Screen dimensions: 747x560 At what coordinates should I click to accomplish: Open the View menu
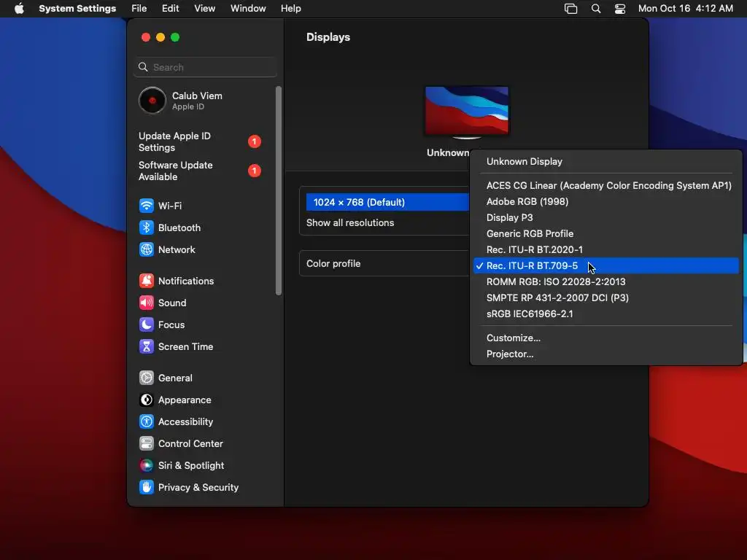(x=204, y=9)
